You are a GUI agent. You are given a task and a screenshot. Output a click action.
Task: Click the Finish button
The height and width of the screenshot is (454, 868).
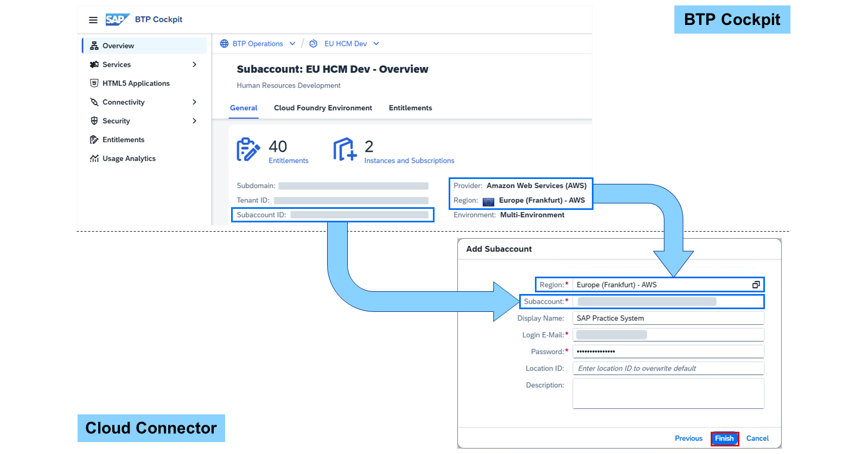click(724, 438)
